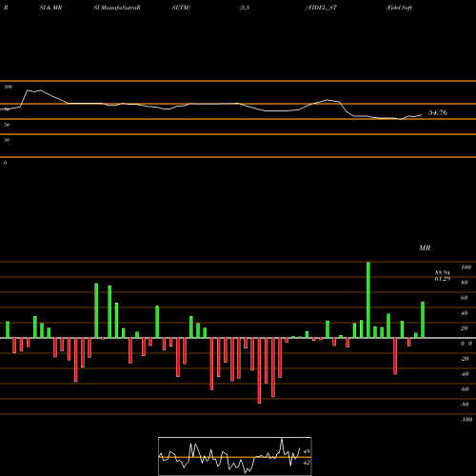This screenshot has width=476, height=476.
Task: Click the 'Fidel Soft' company name text
Action: (x=399, y=8)
